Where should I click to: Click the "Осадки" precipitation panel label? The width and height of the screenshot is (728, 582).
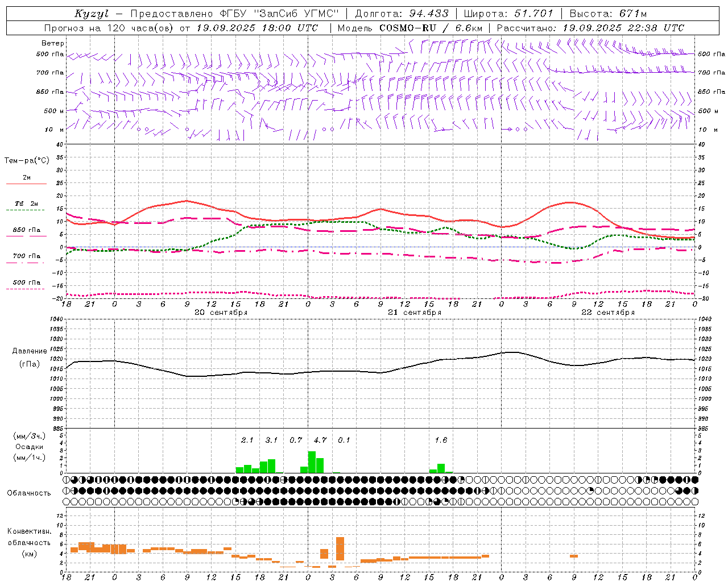pos(30,447)
